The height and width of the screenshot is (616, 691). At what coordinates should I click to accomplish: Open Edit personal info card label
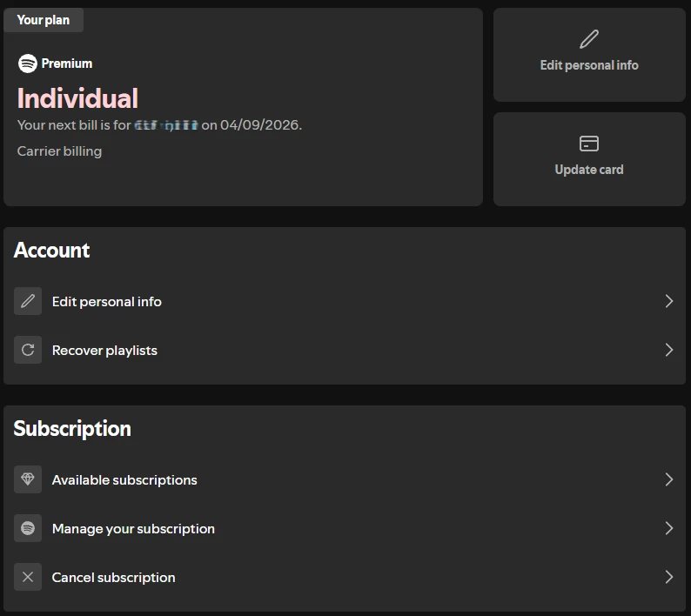(x=589, y=65)
